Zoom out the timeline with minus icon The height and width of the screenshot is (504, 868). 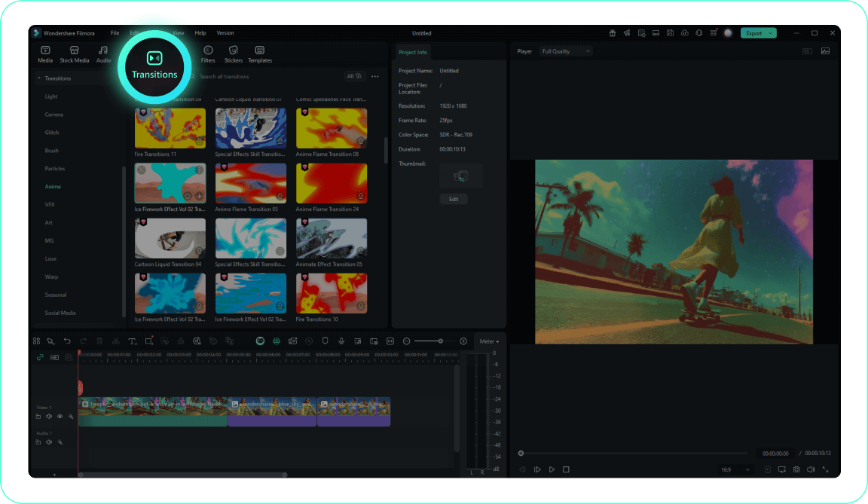point(406,341)
